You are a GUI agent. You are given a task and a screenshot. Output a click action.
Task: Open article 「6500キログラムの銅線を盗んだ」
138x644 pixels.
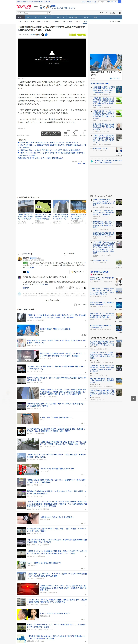pyautogui.click(x=56, y=368)
